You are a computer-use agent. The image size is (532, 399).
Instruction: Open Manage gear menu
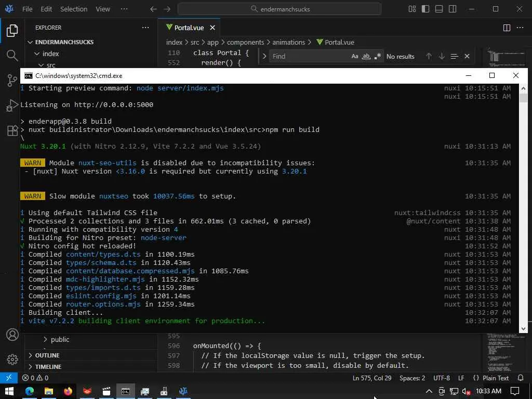(x=12, y=360)
